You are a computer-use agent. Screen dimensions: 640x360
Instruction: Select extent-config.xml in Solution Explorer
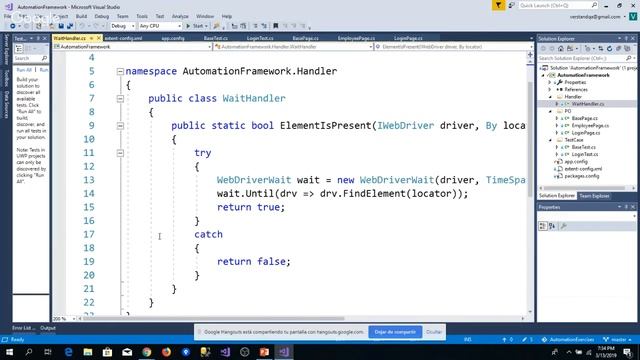[583, 169]
